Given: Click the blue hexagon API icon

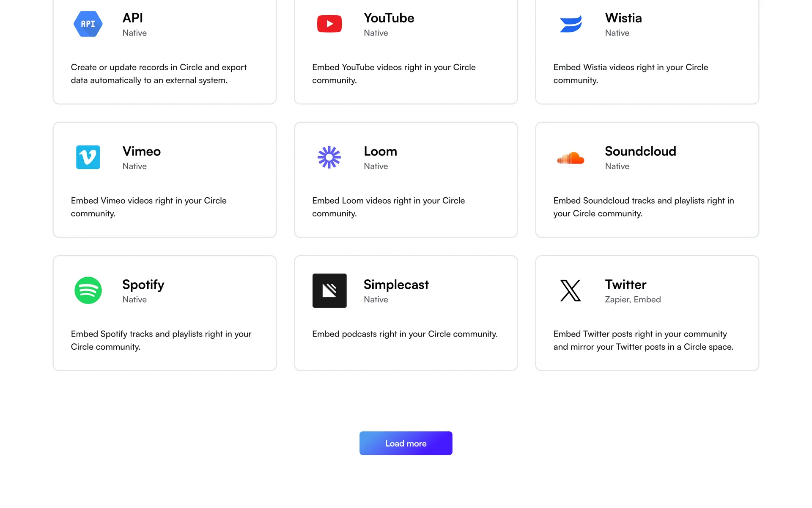Looking at the screenshot, I should (88, 24).
